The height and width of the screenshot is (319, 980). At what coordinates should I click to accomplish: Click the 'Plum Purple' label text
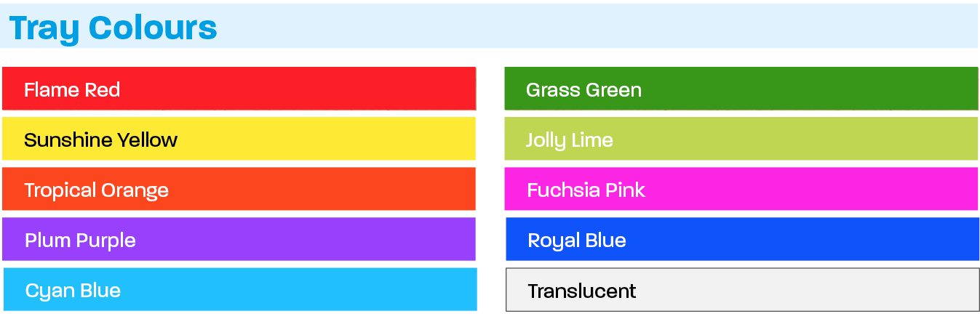click(80, 241)
